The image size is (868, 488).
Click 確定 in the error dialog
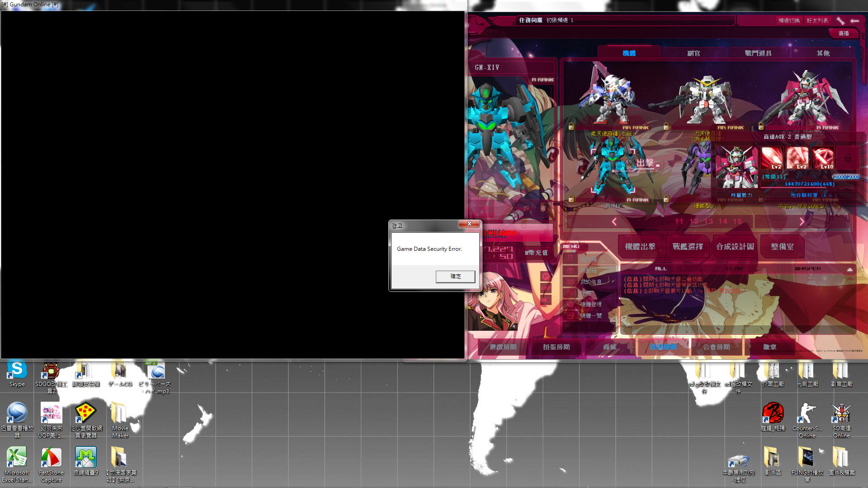point(455,277)
